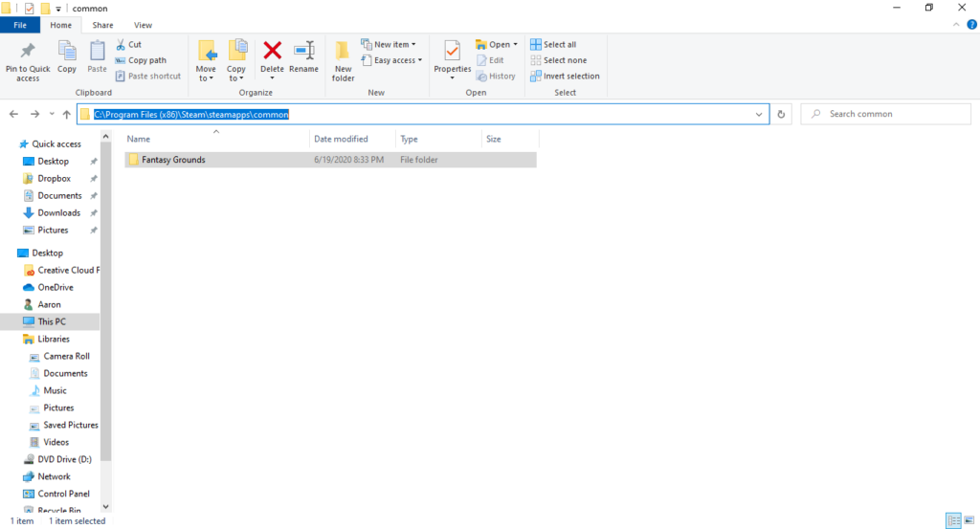
Task: Cut the selected item with scissors icon
Action: 129,44
